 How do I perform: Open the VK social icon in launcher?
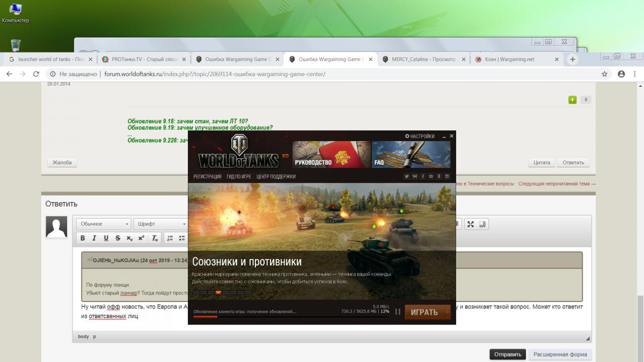point(415,176)
